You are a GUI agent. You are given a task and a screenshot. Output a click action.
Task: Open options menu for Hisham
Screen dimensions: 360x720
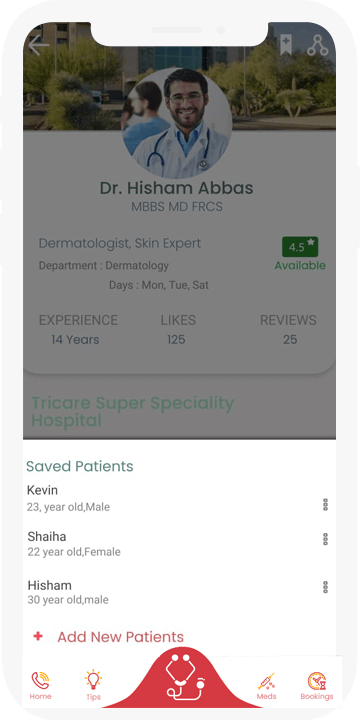pyautogui.click(x=325, y=587)
